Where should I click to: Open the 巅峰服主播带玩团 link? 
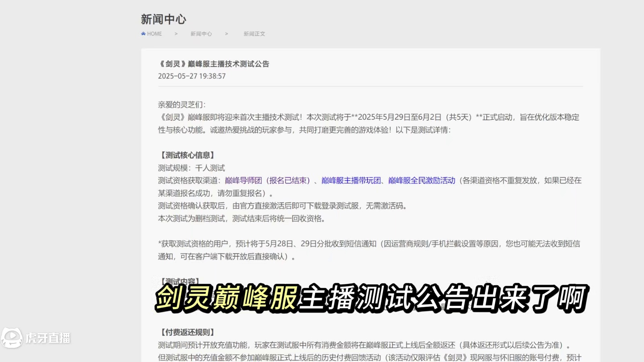point(350,181)
